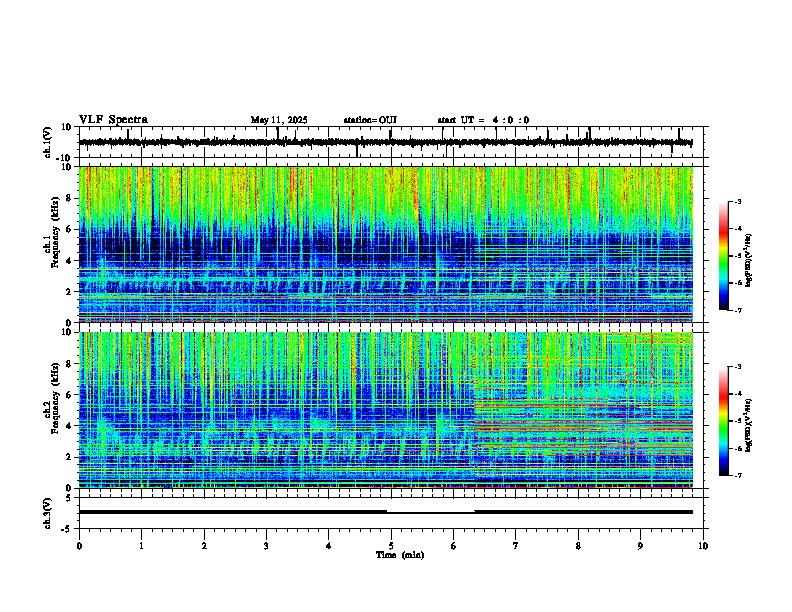Screen dimensions: 792x612
Task: Click the '-7' tick on ch.2 colorbar
Action: coord(737,475)
